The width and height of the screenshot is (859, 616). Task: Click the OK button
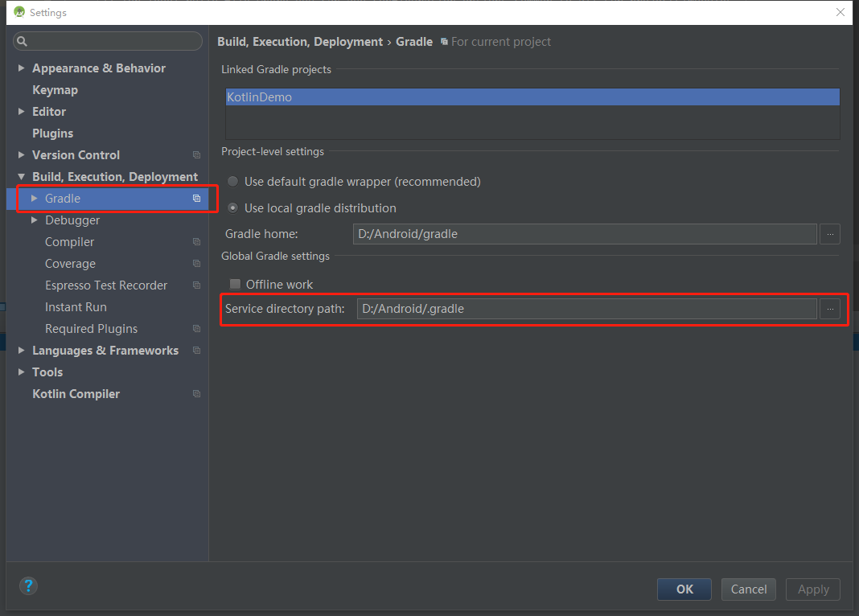pos(684,589)
